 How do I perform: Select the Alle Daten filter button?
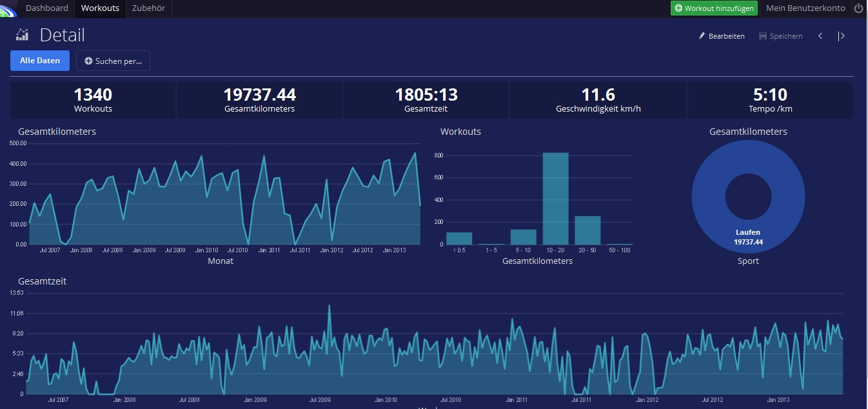[40, 61]
